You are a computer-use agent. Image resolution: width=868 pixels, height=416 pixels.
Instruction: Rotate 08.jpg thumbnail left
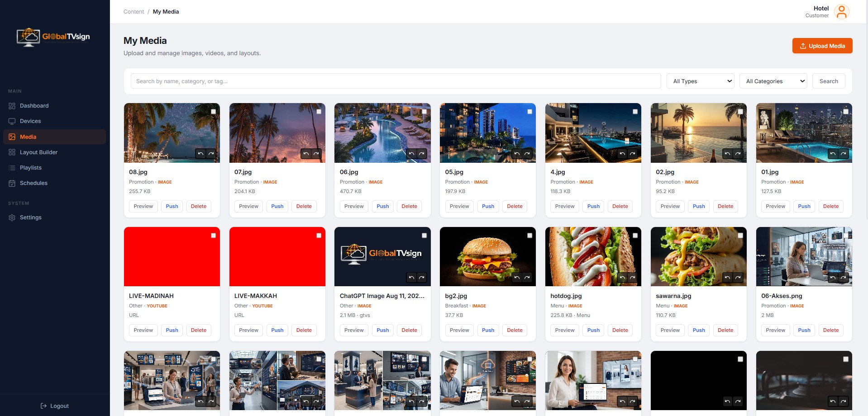tap(200, 154)
